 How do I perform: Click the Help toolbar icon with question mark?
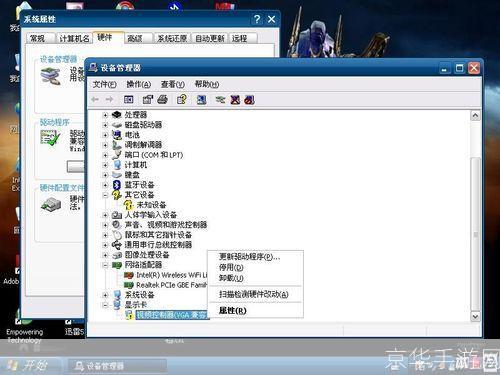pos(182,99)
